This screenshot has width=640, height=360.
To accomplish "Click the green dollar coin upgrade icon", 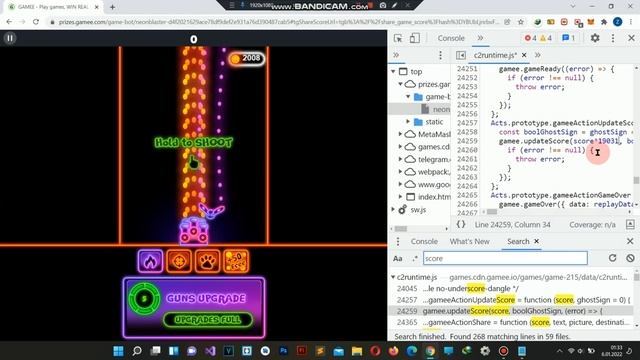I will point(144,298).
